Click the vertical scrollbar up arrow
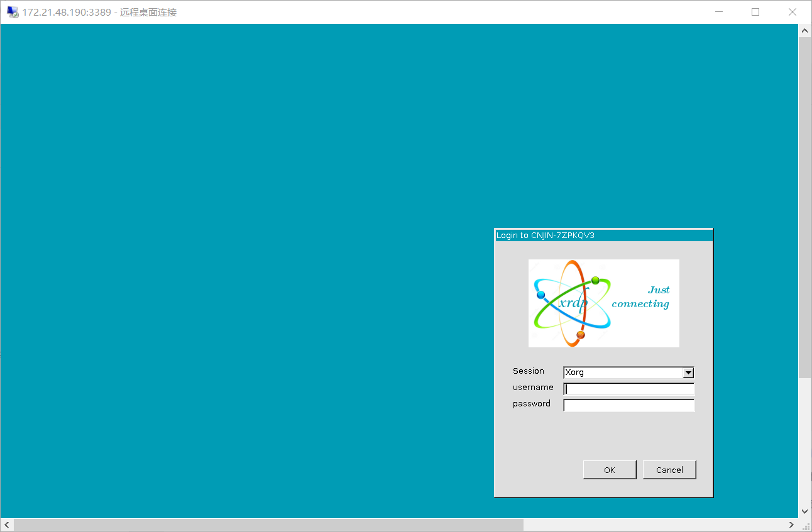812x532 pixels. click(804, 30)
